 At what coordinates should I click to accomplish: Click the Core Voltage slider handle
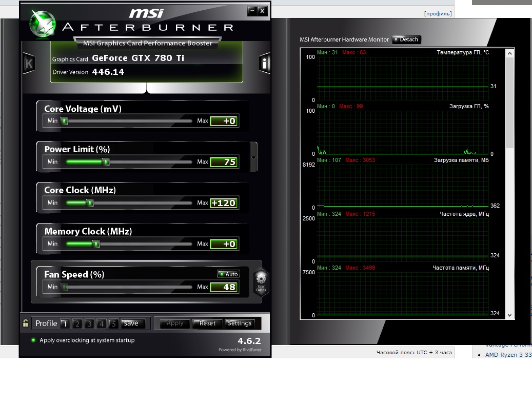(x=64, y=120)
